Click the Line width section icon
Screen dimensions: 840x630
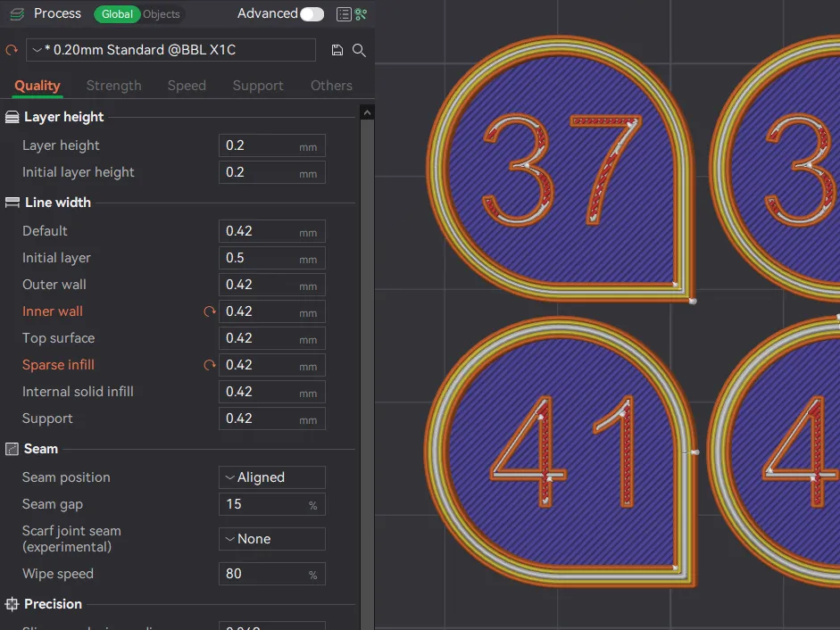(x=12, y=203)
